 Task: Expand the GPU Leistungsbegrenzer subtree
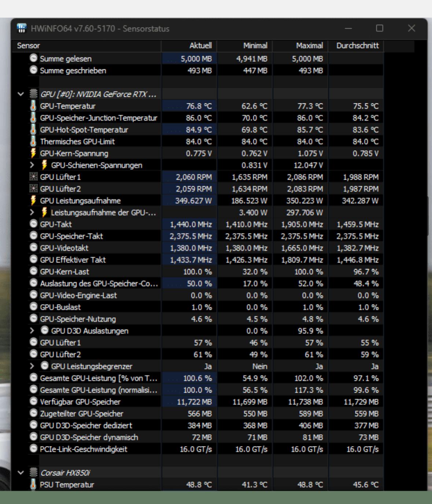click(32, 366)
